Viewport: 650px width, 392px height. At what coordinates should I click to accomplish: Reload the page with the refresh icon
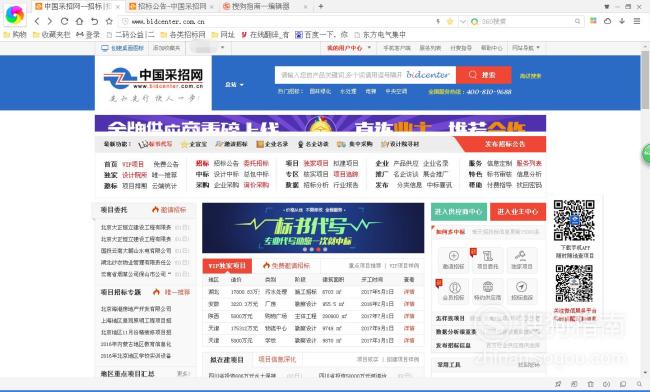(64, 21)
